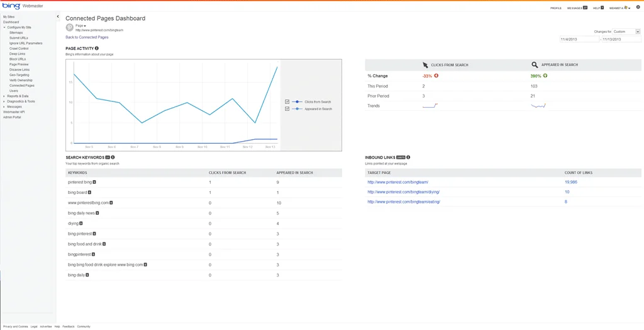The height and width of the screenshot is (330, 644).
Task: Expand the Reports & Data tree node
Action: click(4, 96)
